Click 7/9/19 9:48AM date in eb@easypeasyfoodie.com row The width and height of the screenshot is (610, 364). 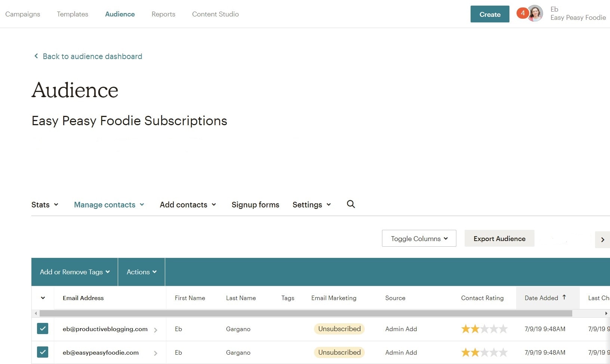point(545,352)
